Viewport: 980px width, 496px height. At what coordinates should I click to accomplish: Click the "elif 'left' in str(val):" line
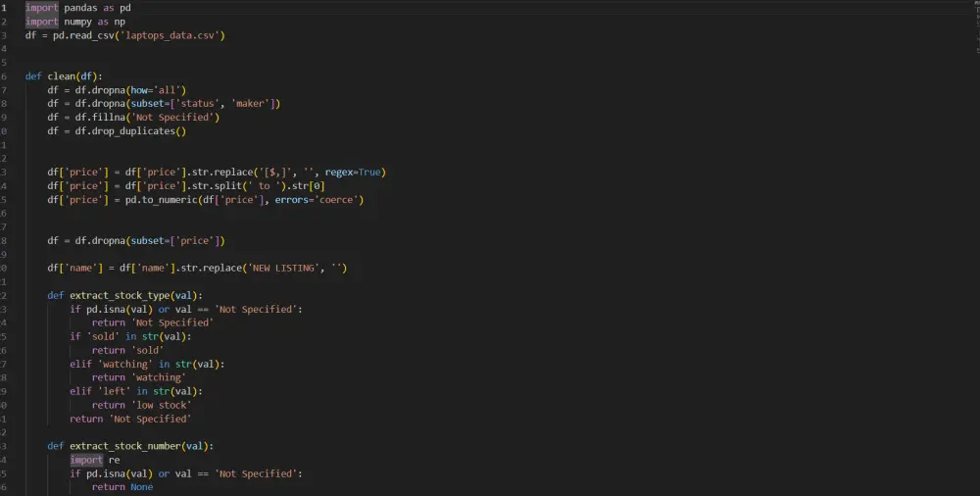[x=136, y=391]
